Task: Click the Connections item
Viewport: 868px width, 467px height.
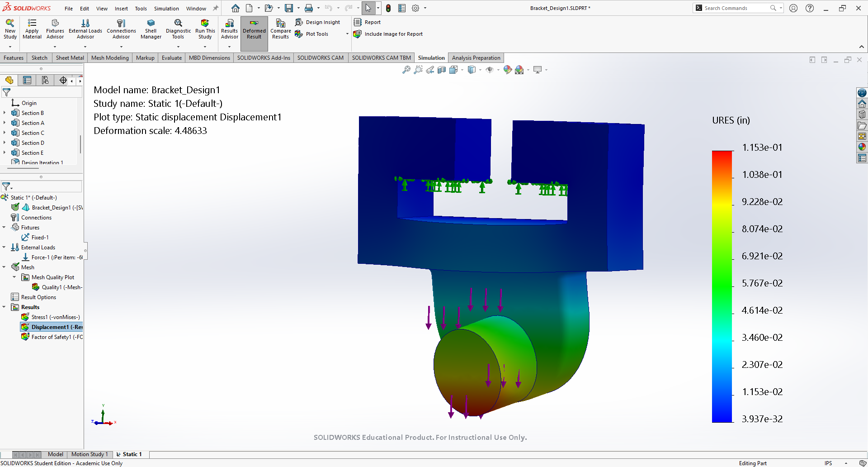Action: click(32, 218)
